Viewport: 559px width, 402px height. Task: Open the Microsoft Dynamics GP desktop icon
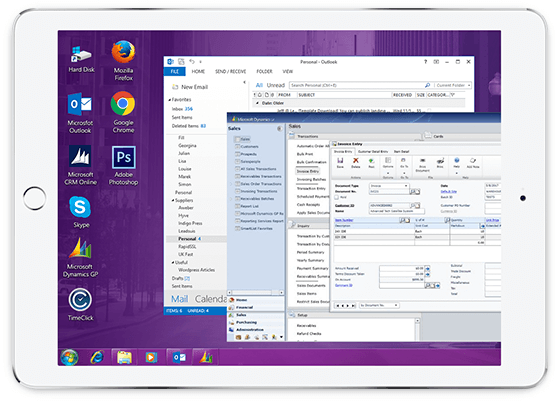pyautogui.click(x=81, y=258)
